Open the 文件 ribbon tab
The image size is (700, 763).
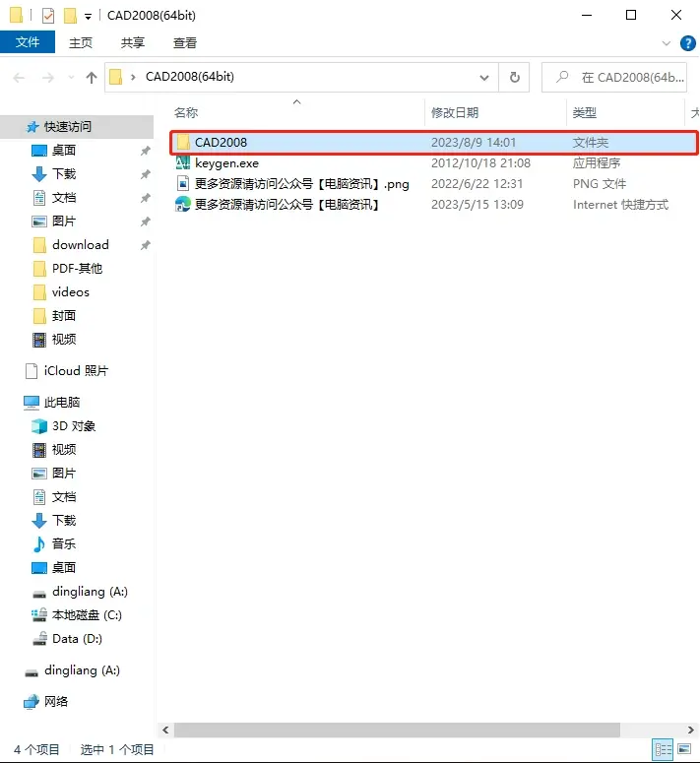[x=28, y=42]
